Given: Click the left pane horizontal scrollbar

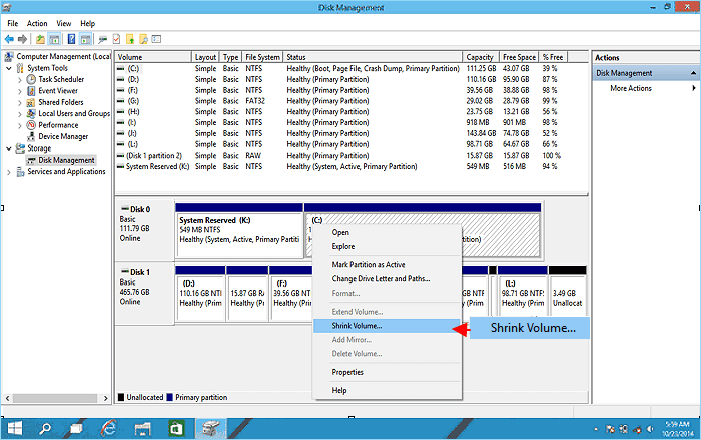Looking at the screenshot, I should click(x=55, y=397).
